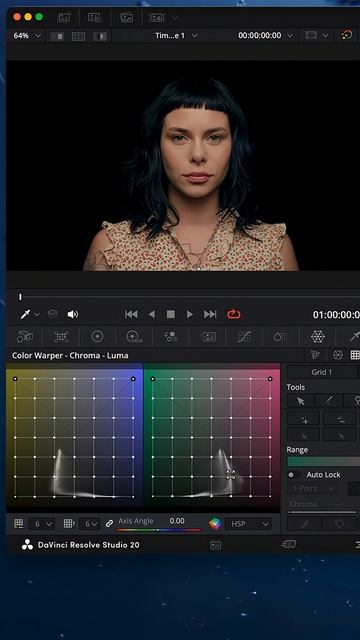Open the first grid resolution 6 dropdown
This screenshot has width=360, height=640.
click(x=42, y=524)
